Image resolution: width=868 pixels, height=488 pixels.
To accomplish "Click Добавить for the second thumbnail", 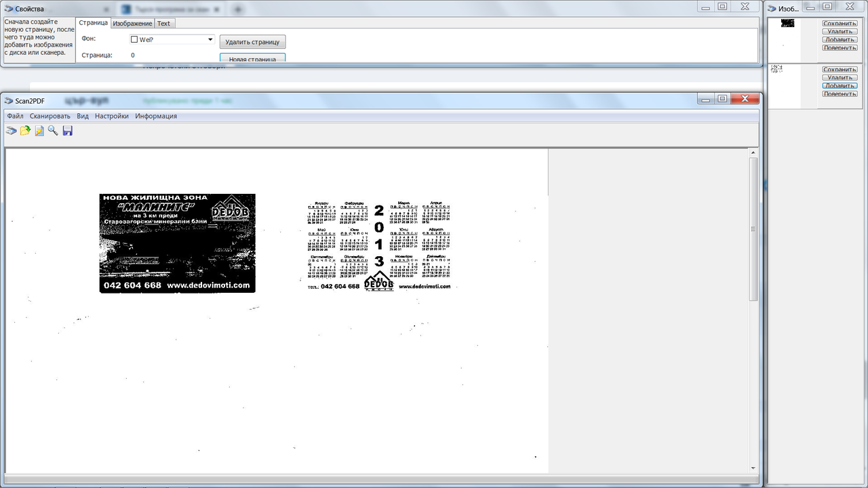I will pos(840,85).
